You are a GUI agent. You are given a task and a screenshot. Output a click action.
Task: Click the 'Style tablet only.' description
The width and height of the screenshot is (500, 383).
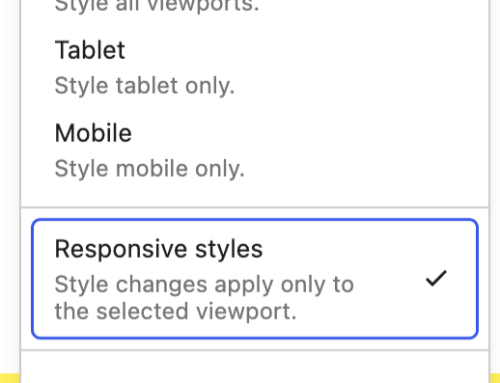pos(145,86)
